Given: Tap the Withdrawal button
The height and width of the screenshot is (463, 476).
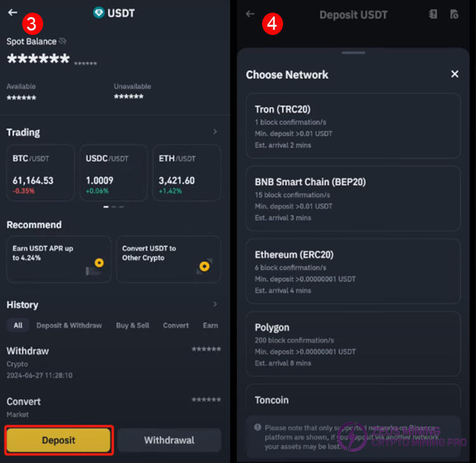Looking at the screenshot, I should point(169,440).
